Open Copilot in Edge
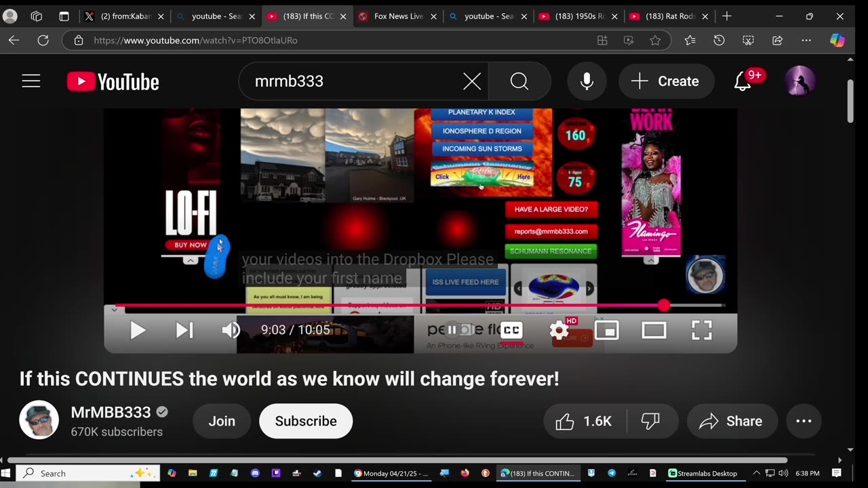This screenshot has height=488, width=868. click(837, 41)
